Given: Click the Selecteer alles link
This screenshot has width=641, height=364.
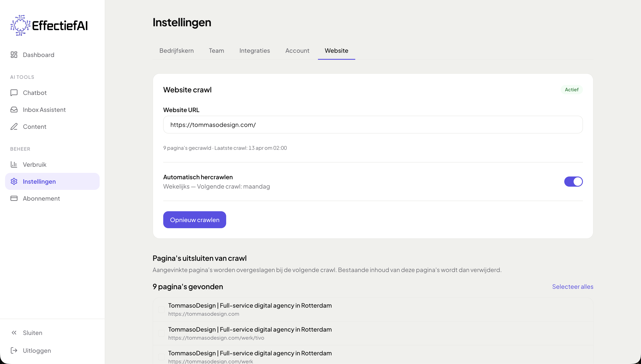Looking at the screenshot, I should click(573, 287).
